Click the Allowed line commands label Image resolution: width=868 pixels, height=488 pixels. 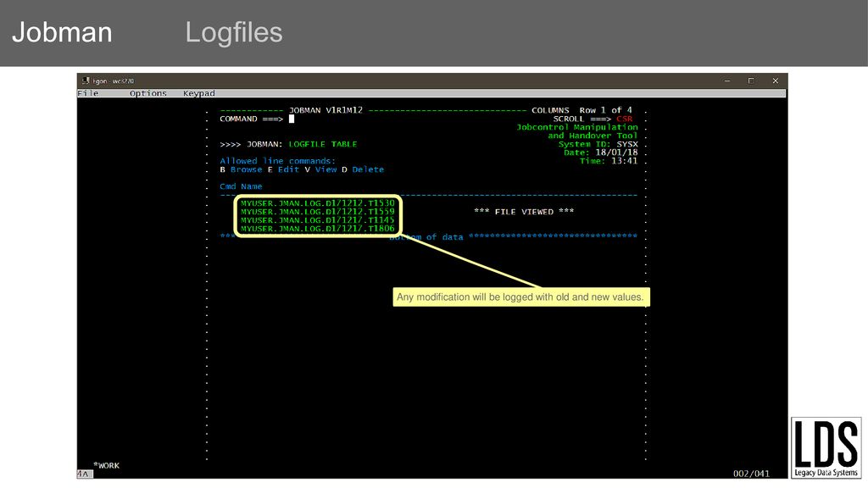point(277,161)
